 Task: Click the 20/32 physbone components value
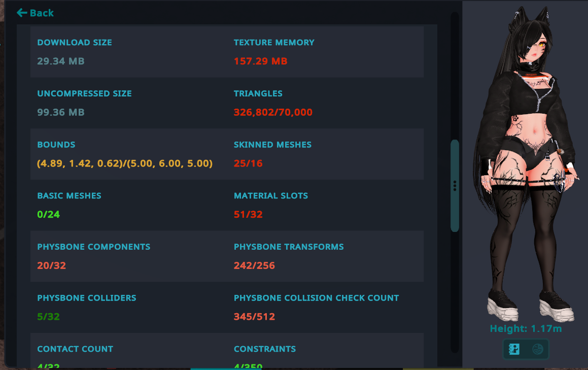point(51,265)
